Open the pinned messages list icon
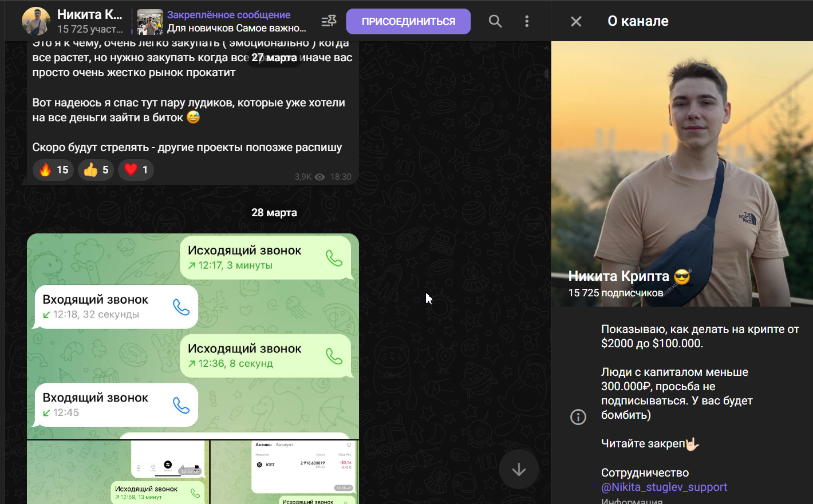The height and width of the screenshot is (504, 813). pyautogui.click(x=329, y=21)
